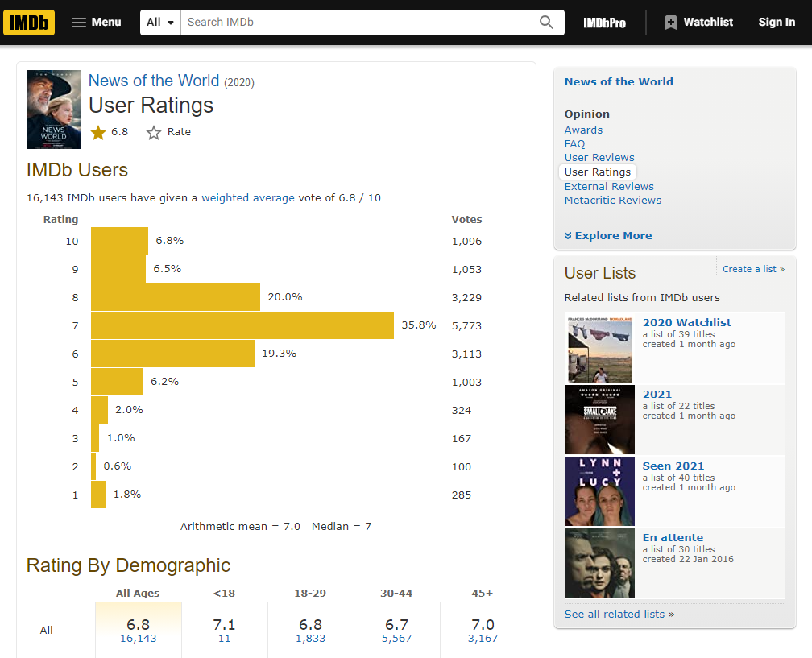
Task: Focus the Search IMDb field
Action: pos(358,23)
